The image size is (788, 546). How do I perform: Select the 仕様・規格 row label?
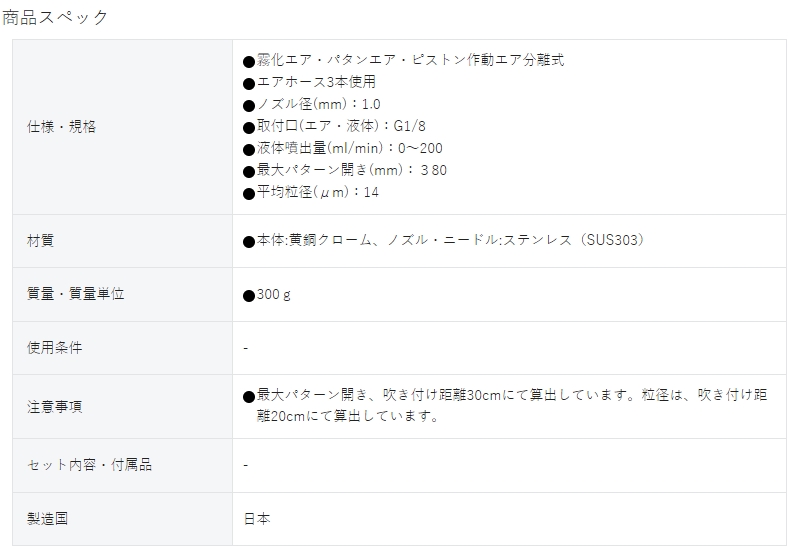point(61,127)
